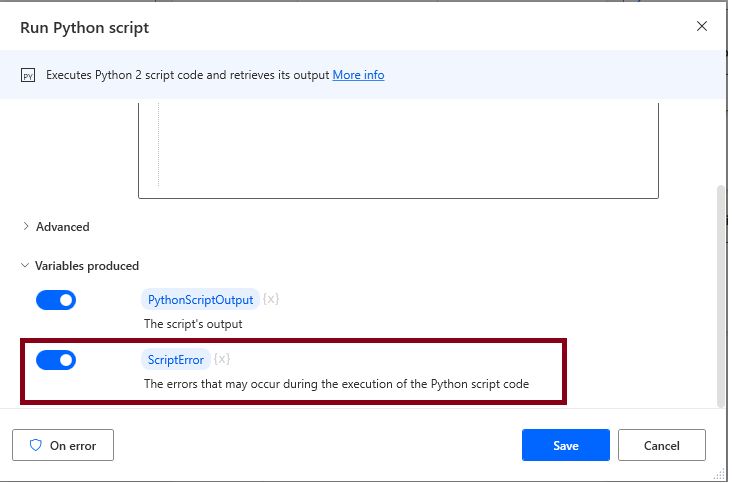Click the Run Python script title text

point(85,28)
